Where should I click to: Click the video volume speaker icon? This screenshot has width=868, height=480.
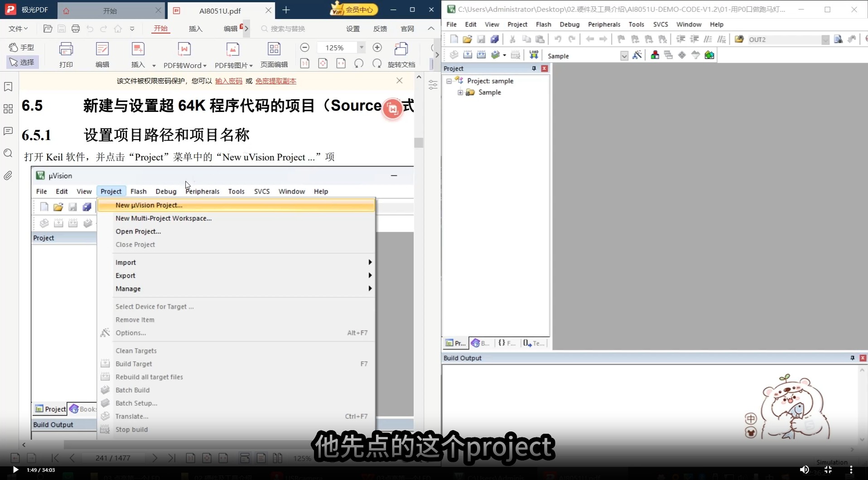(804, 470)
